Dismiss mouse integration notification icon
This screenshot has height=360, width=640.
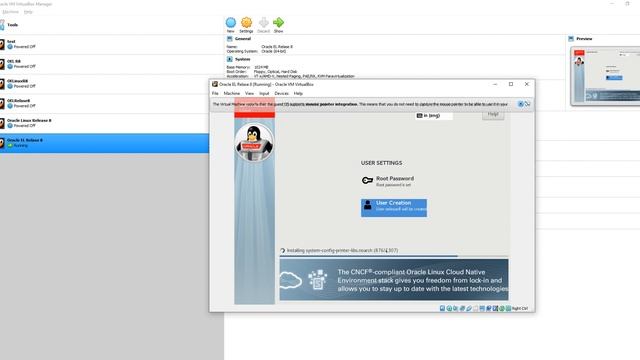tap(520, 104)
